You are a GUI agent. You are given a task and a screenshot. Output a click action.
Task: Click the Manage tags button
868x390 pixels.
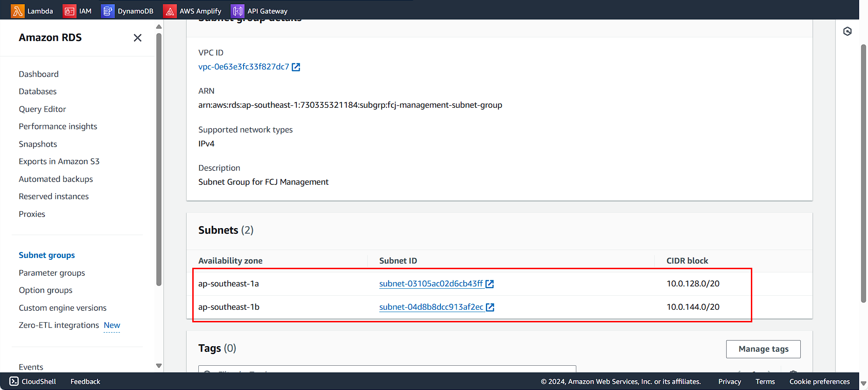coord(763,349)
